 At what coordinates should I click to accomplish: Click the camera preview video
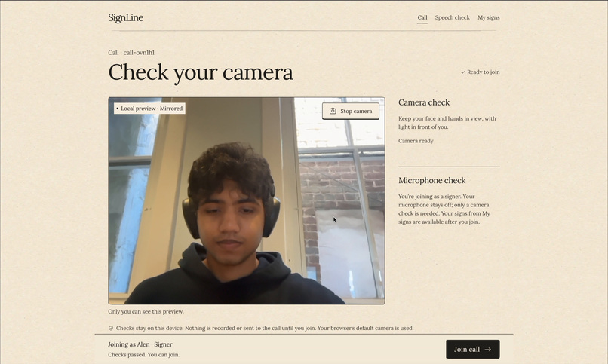247,200
